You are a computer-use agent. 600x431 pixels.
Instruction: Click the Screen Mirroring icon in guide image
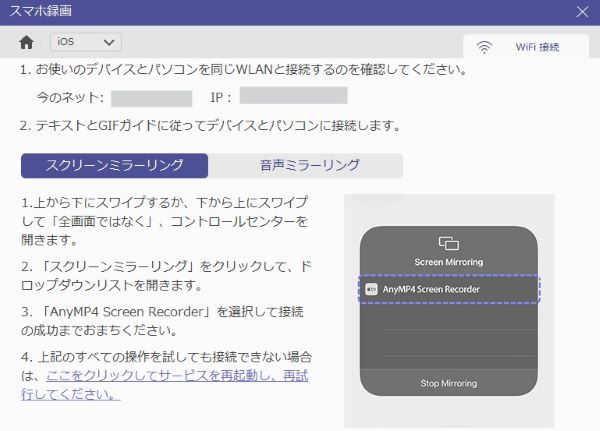click(x=448, y=243)
